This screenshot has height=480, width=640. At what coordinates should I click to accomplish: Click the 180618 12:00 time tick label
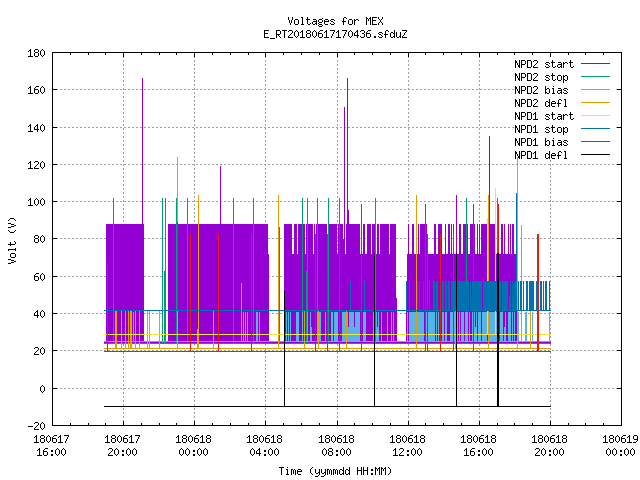pos(407,446)
